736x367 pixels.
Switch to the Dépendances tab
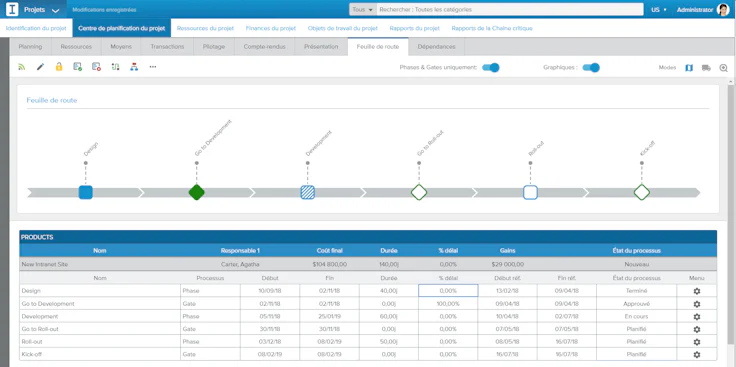436,46
